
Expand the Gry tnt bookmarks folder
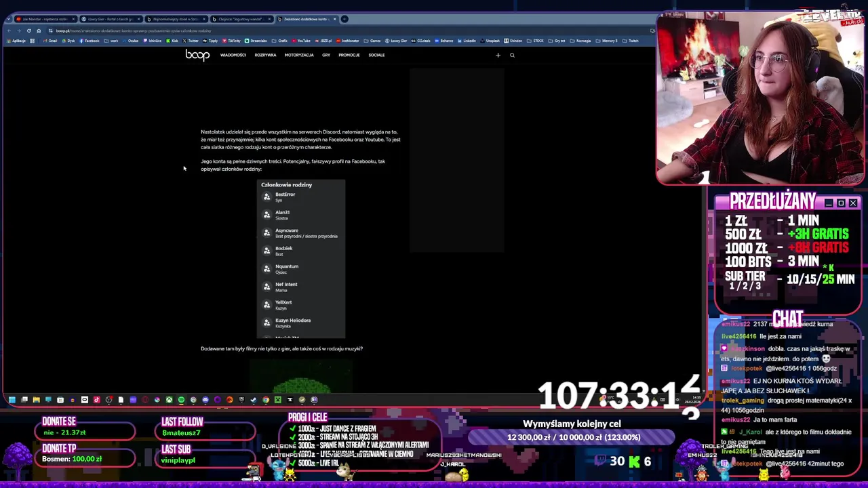pyautogui.click(x=557, y=41)
